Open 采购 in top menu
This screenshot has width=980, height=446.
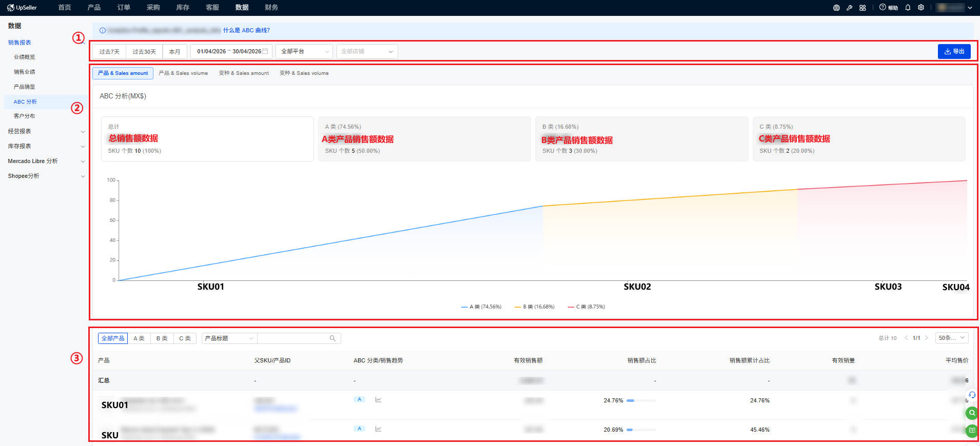point(153,8)
